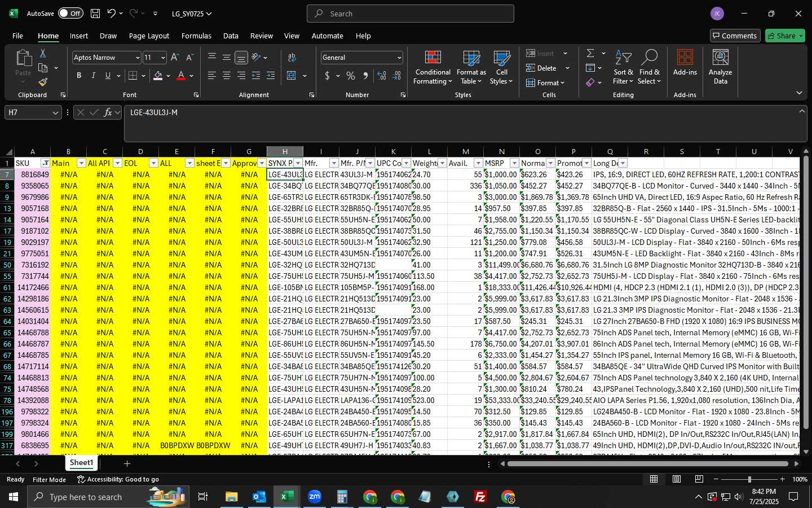Open the SKU column filter dropdown
812x508 pixels.
pyautogui.click(x=46, y=163)
